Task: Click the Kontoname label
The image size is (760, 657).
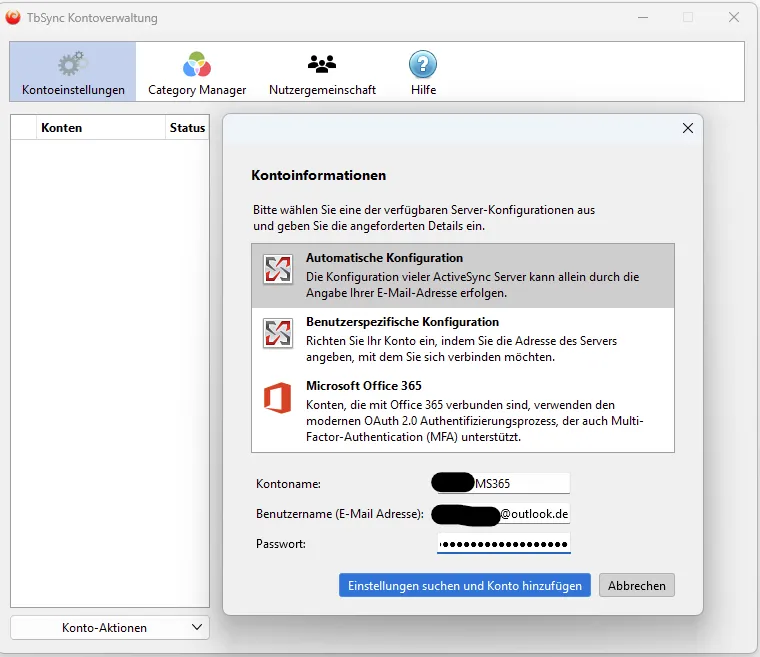Action: [x=288, y=483]
